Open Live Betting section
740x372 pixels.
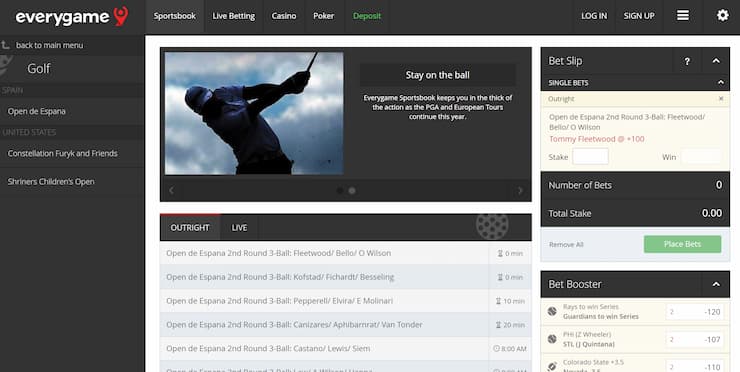(x=234, y=16)
